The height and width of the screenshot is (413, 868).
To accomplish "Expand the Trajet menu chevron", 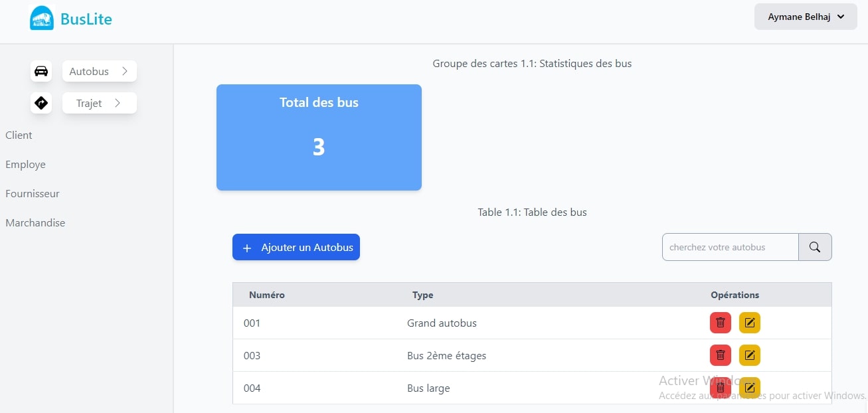I will coord(117,103).
